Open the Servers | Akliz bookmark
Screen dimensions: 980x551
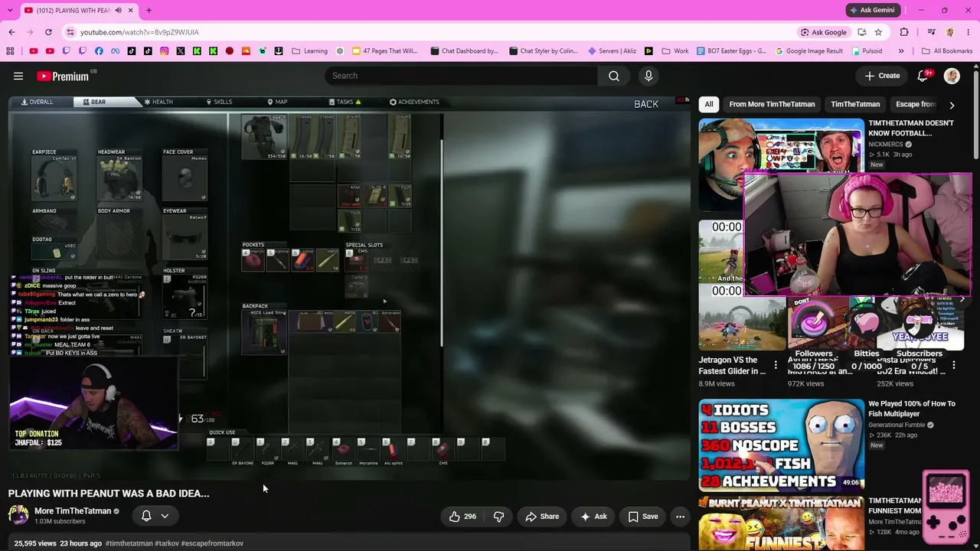612,51
